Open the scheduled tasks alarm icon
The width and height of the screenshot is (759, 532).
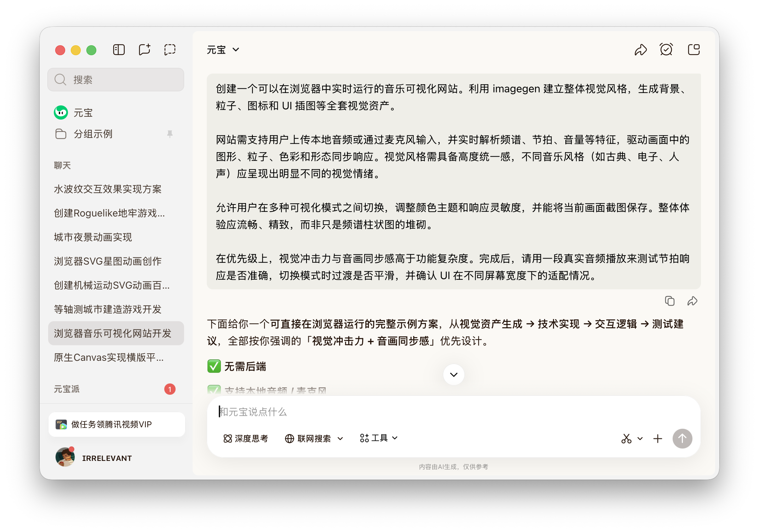point(666,50)
